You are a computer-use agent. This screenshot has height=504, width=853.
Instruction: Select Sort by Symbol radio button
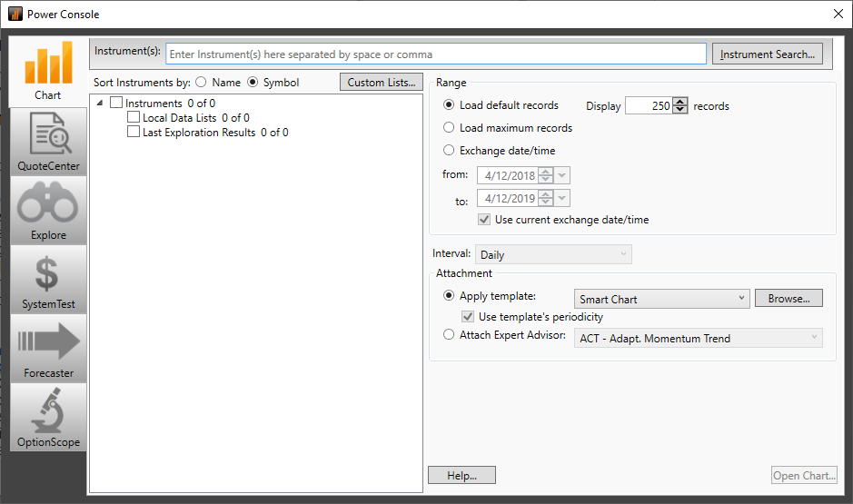[x=253, y=82]
